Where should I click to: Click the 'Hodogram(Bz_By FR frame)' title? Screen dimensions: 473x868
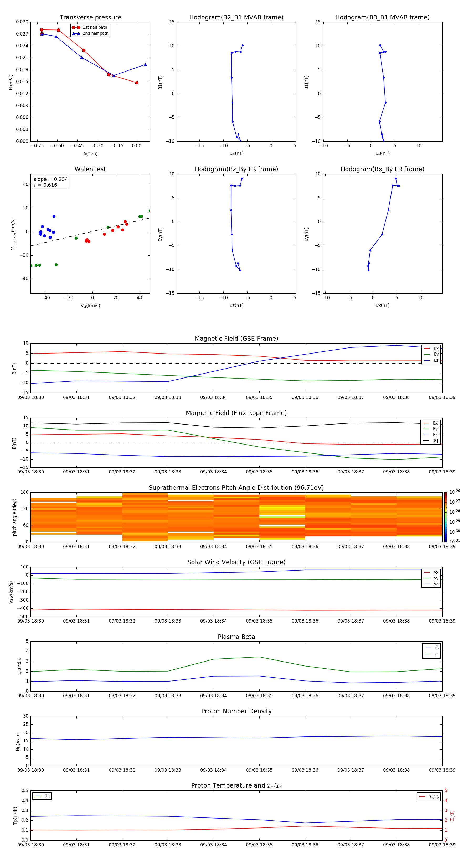[x=236, y=169]
